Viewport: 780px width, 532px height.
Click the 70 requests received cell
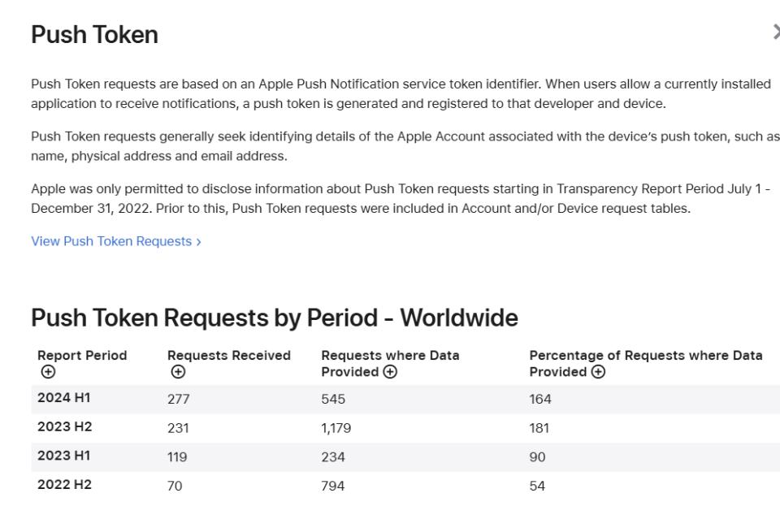click(x=175, y=486)
